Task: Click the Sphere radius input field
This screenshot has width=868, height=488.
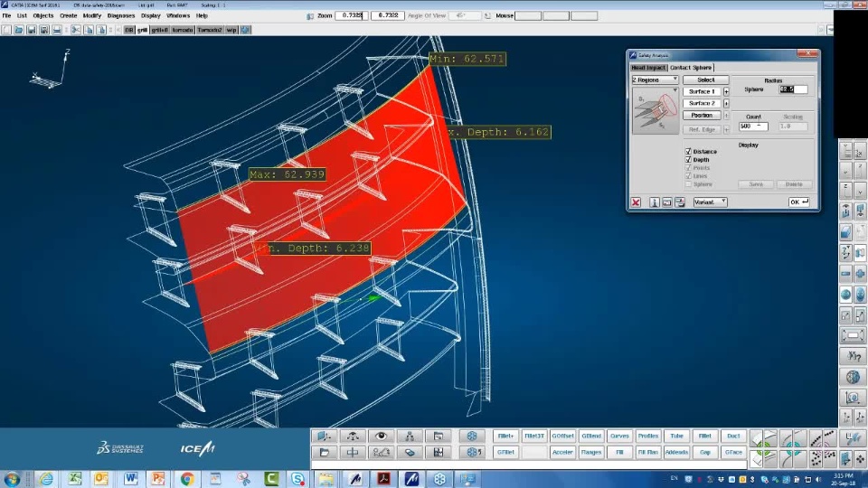Action: [793, 89]
